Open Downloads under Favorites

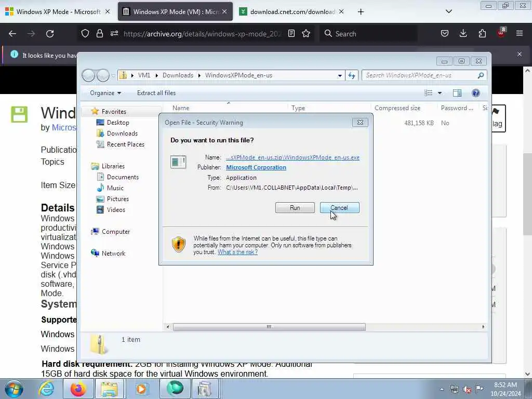(x=122, y=134)
